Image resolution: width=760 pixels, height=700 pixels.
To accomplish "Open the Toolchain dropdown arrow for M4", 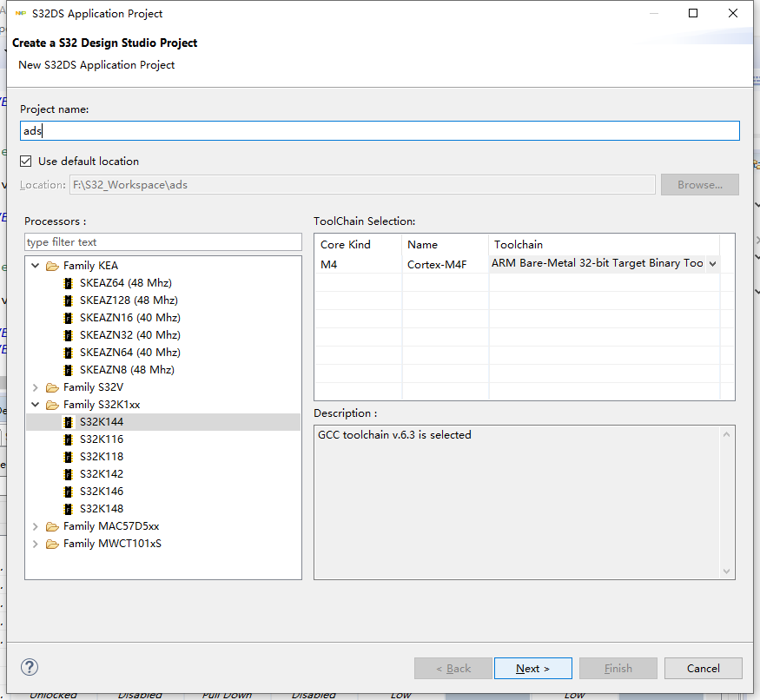I will pos(712,264).
